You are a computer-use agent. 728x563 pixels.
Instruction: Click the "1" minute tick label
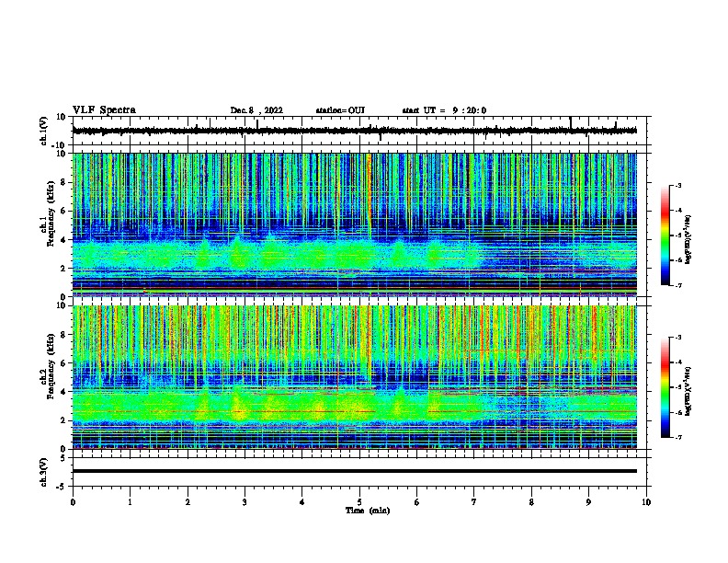point(130,502)
